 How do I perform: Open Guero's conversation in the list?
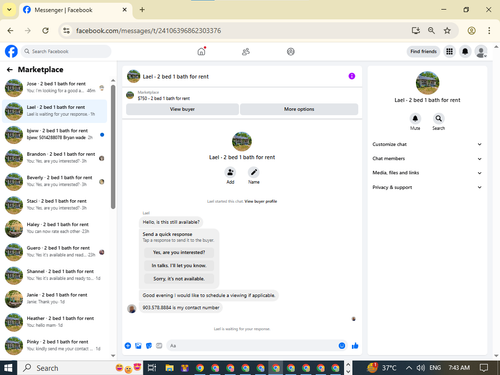point(55,252)
